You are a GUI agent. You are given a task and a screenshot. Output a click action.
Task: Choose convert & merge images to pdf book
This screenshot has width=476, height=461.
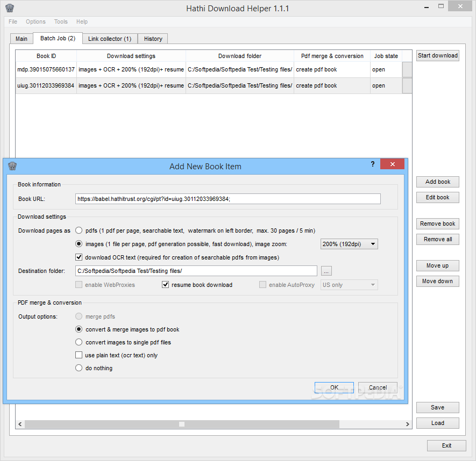click(x=79, y=329)
